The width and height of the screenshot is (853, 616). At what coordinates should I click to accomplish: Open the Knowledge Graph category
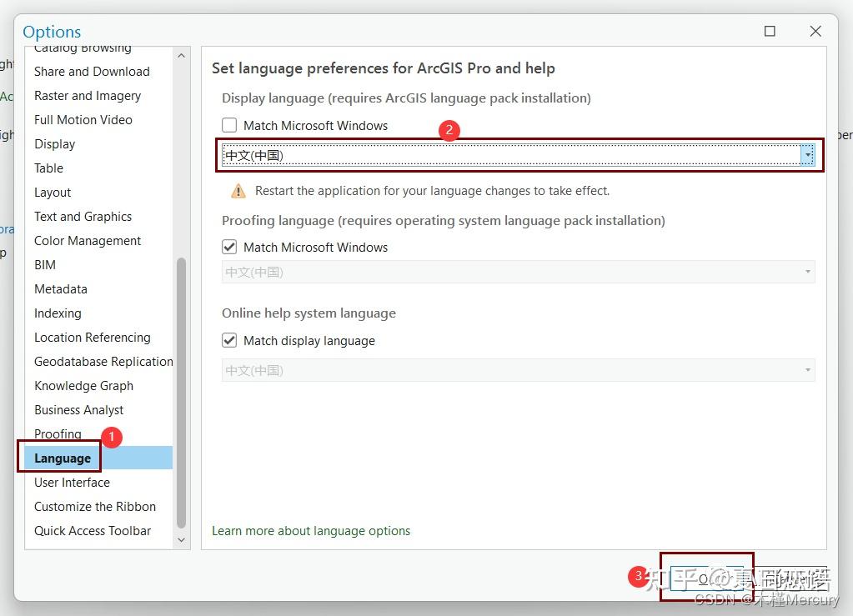point(83,385)
